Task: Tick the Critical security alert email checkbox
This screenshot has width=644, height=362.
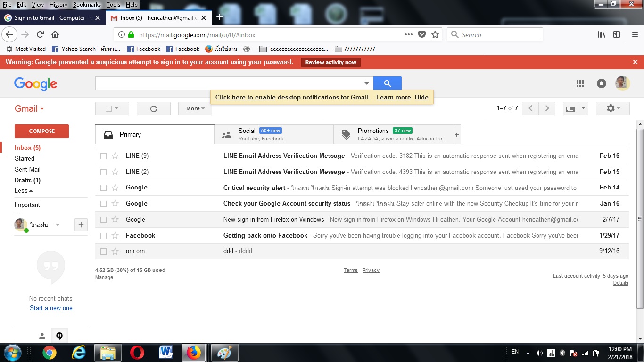Action: [x=103, y=188]
